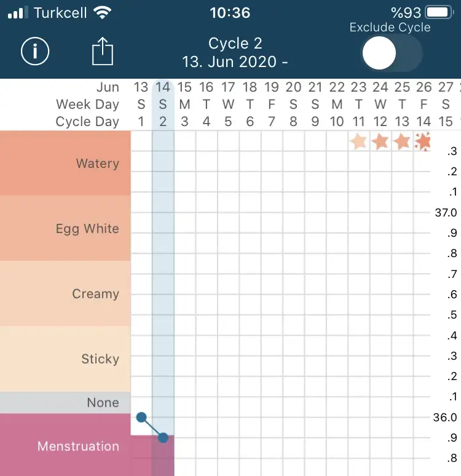The height and width of the screenshot is (476, 461).
Task: Open the share/export icon
Action: point(103,52)
